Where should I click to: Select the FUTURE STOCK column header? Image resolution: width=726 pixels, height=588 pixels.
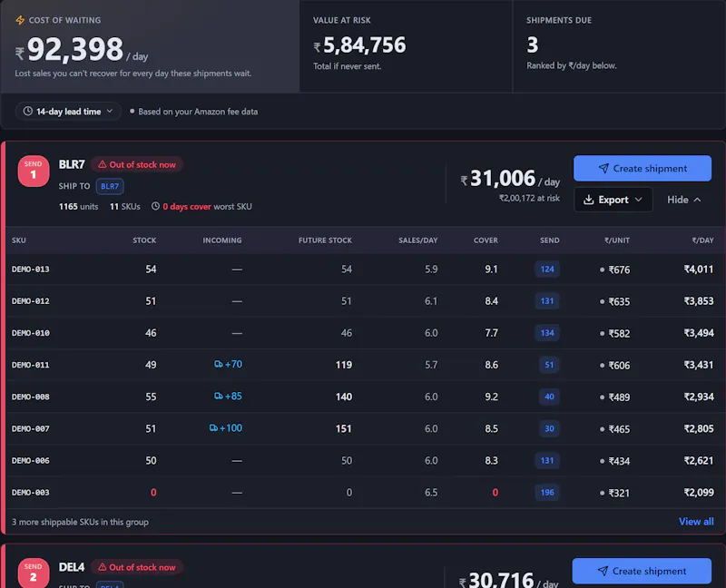(325, 240)
